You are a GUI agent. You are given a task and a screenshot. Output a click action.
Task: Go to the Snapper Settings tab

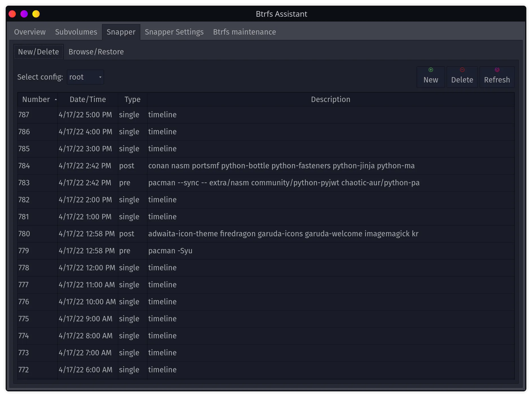(x=174, y=32)
